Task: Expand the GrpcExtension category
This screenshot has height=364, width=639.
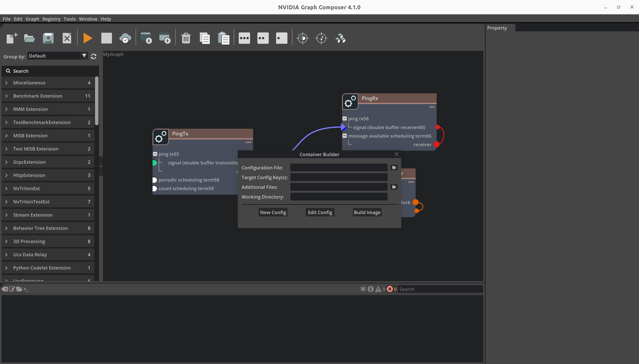Action: click(x=6, y=162)
